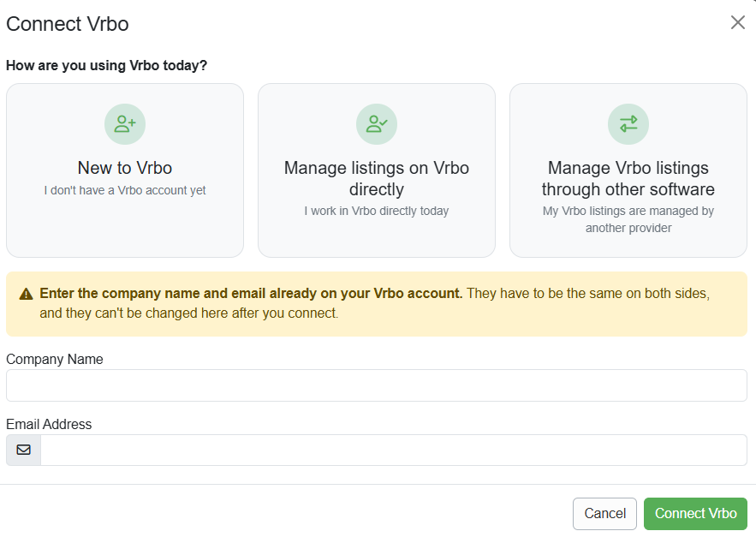
Task: Click the bold "Enter the company name and email" warning
Action: click(251, 294)
